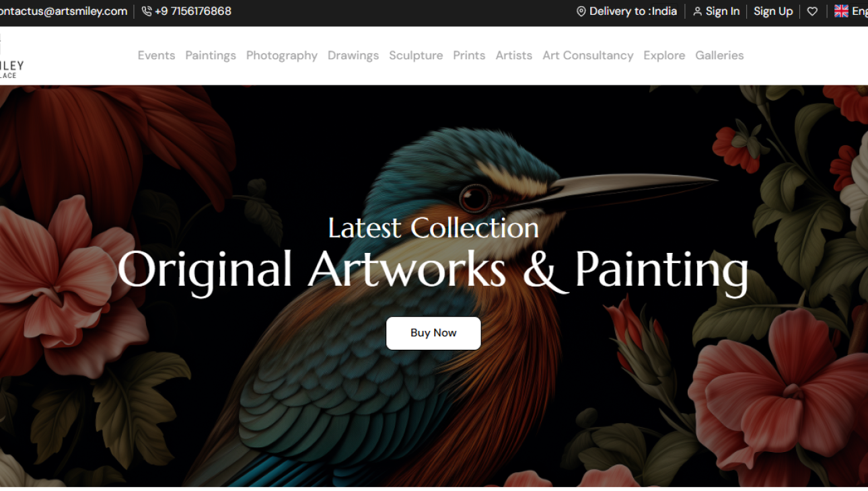Open the Sculpture category

(416, 56)
